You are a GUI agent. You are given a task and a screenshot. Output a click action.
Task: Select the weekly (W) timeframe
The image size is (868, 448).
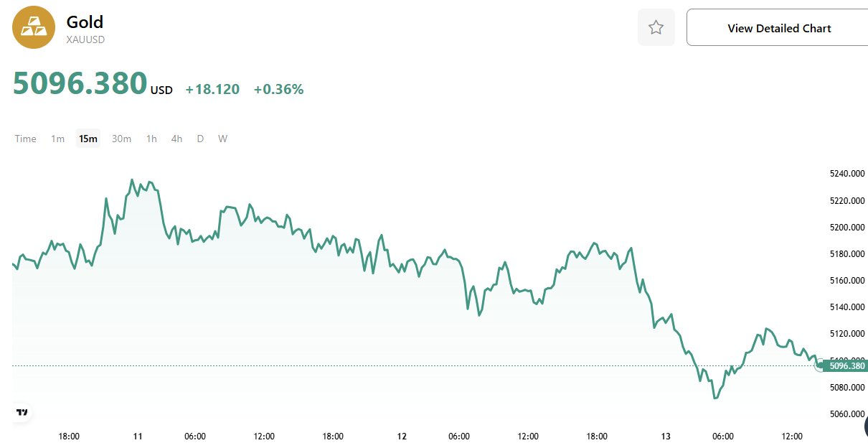tap(222, 139)
